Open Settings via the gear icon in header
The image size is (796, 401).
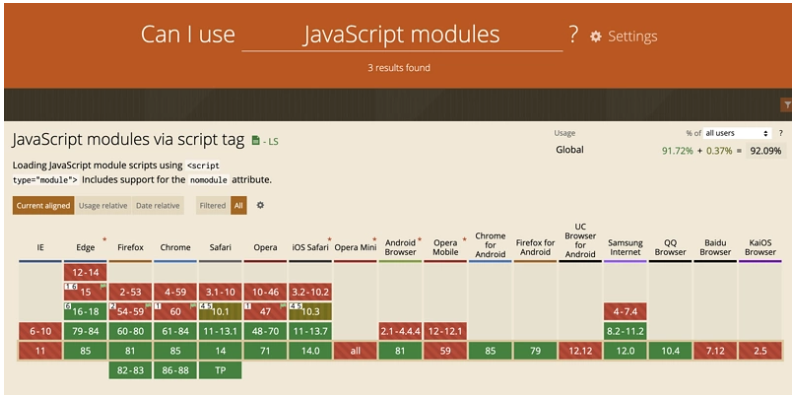[x=596, y=36]
